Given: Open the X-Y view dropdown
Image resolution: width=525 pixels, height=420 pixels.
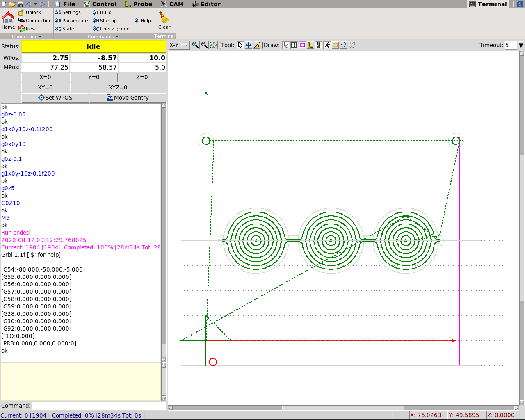Looking at the screenshot, I should (179, 45).
